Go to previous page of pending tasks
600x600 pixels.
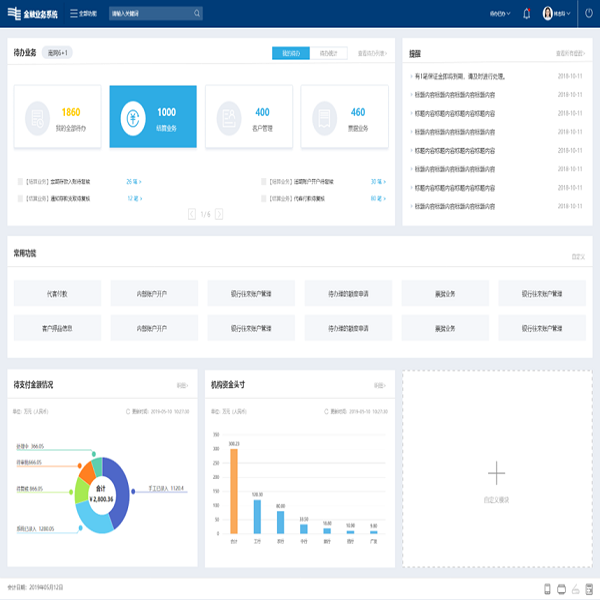pyautogui.click(x=192, y=214)
